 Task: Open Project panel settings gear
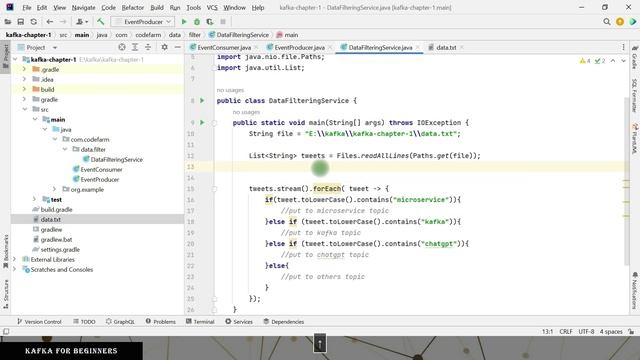tap(164, 47)
